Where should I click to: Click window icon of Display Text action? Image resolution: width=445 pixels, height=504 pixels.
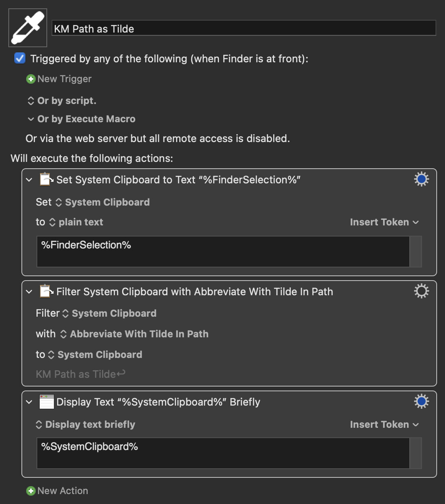[46, 402]
